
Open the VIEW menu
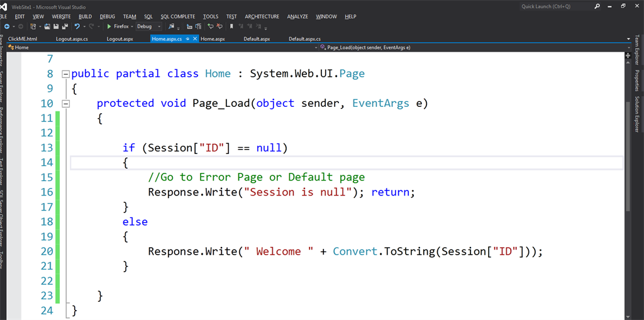(x=38, y=16)
